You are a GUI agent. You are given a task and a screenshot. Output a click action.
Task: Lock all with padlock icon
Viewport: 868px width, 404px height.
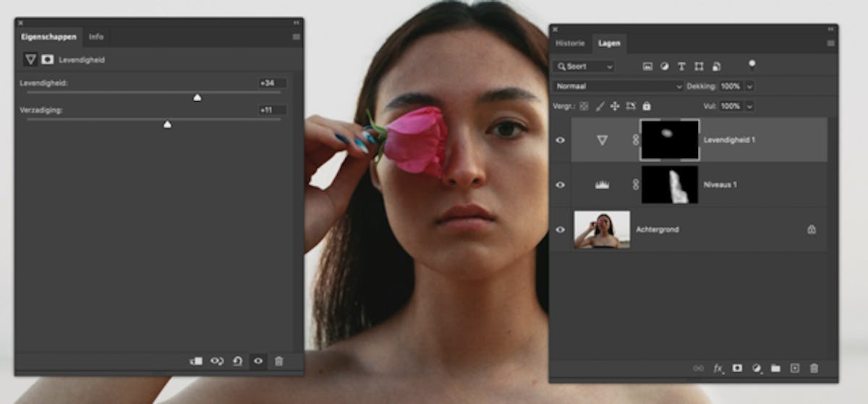(647, 106)
